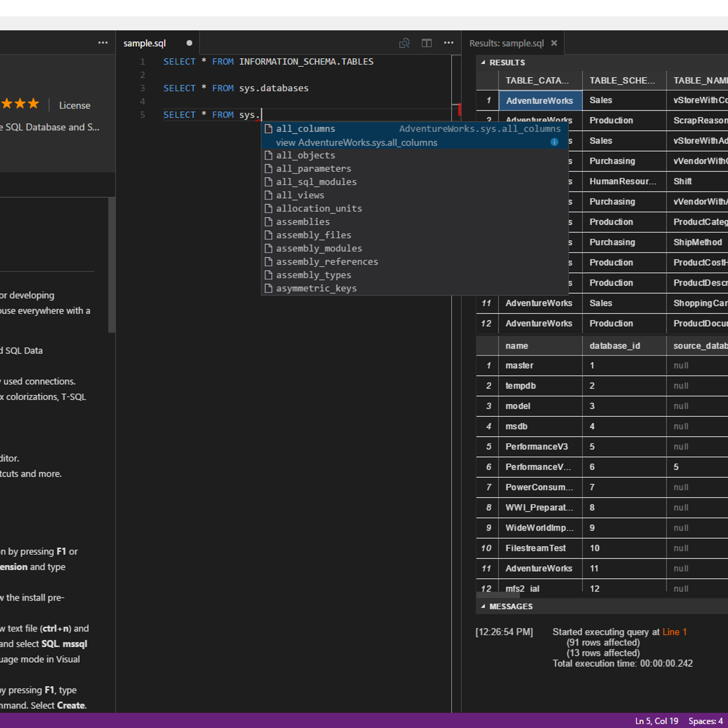Click the info icon on all_columns suggestion

[554, 142]
